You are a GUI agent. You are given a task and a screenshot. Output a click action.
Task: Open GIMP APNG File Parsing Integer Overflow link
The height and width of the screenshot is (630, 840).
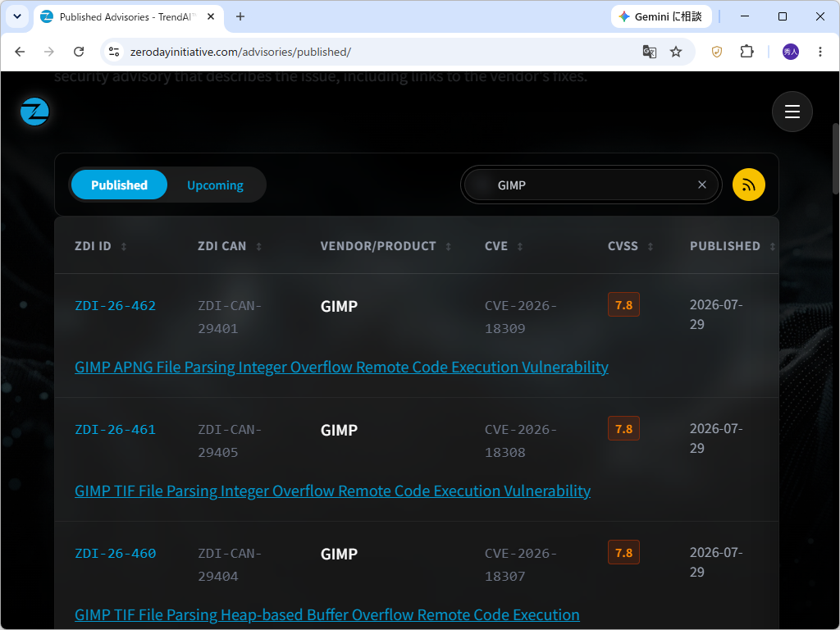[341, 367]
